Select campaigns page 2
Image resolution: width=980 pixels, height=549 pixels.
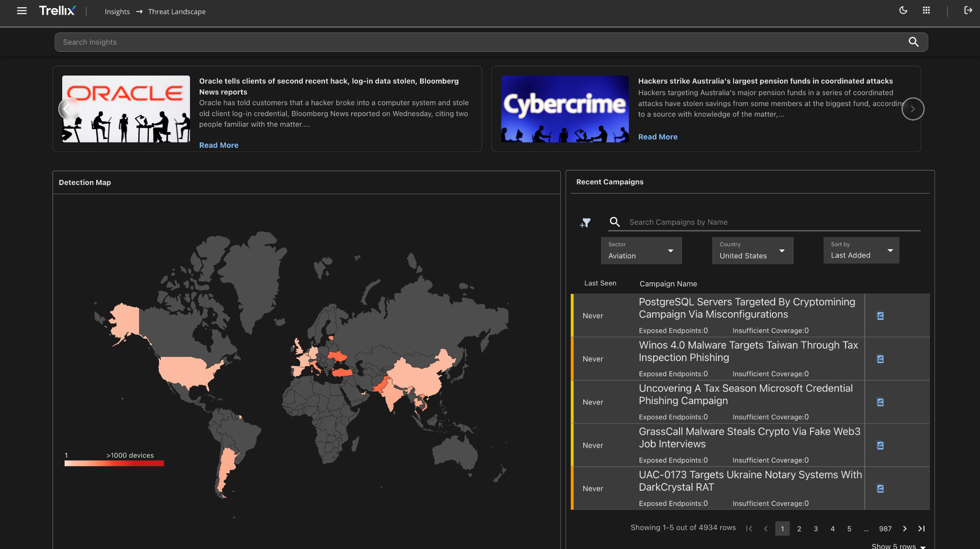click(x=799, y=528)
